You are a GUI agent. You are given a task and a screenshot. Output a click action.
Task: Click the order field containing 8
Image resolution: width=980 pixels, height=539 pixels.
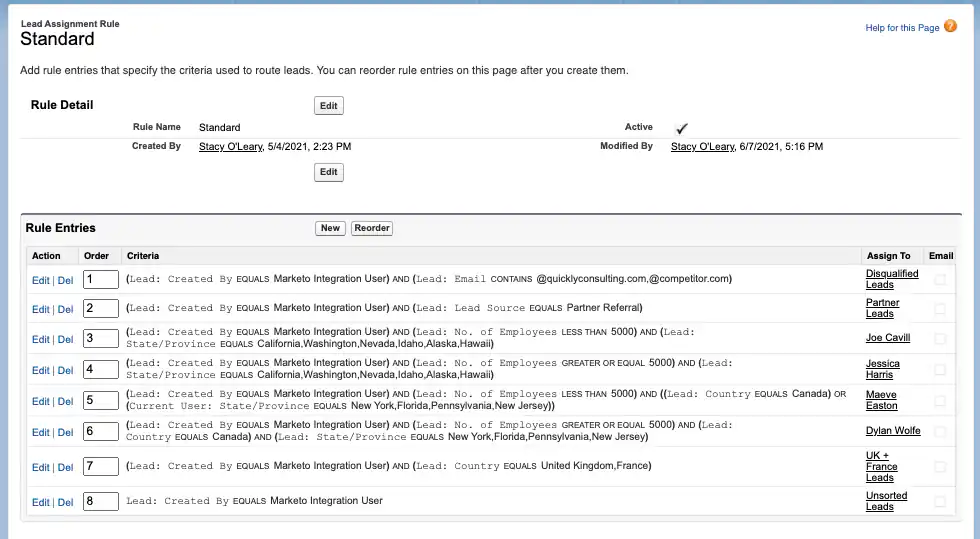tap(101, 501)
